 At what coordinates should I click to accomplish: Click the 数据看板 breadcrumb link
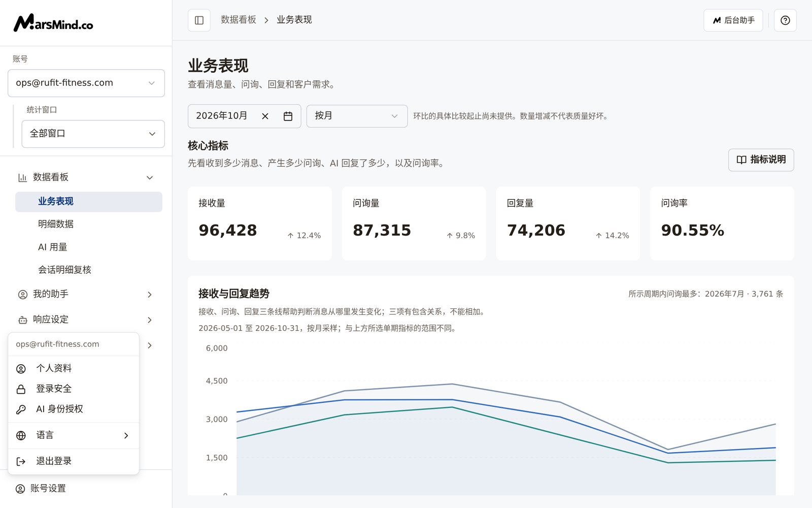tap(239, 20)
